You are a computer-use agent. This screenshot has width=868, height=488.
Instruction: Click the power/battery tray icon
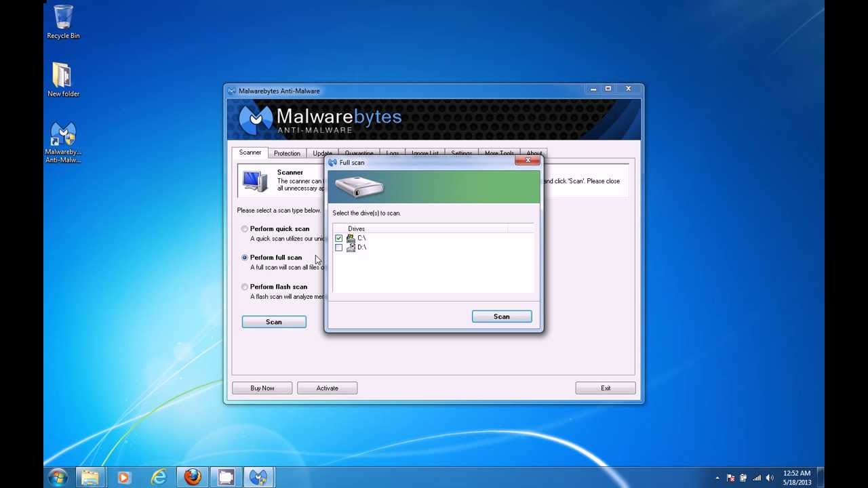tap(743, 478)
